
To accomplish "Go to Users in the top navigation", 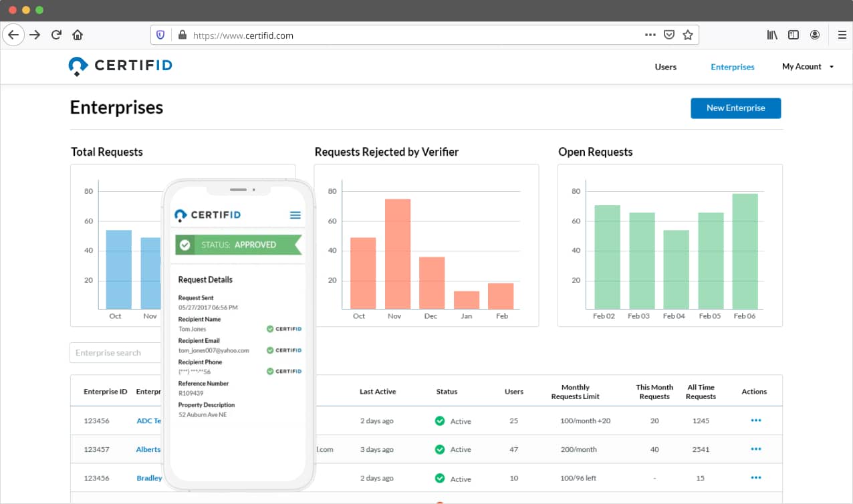I will 666,67.
